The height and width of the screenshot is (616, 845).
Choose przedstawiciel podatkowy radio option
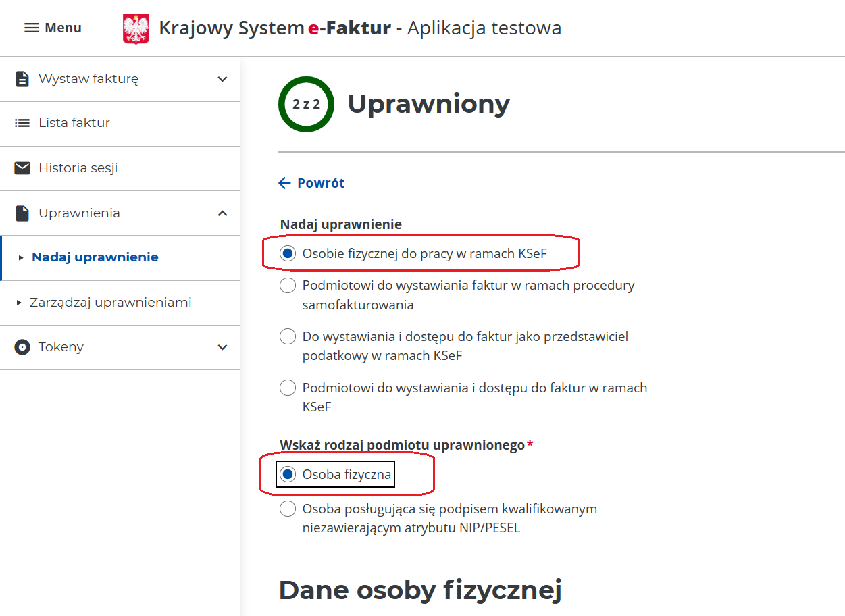[x=288, y=336]
